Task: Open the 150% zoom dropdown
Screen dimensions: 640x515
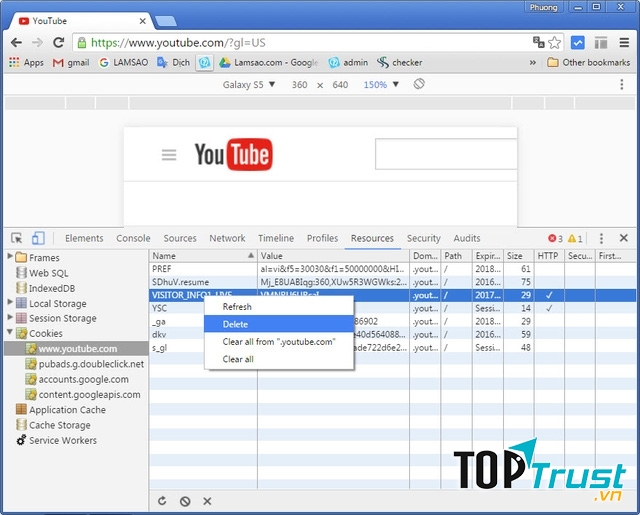Action: point(381,84)
